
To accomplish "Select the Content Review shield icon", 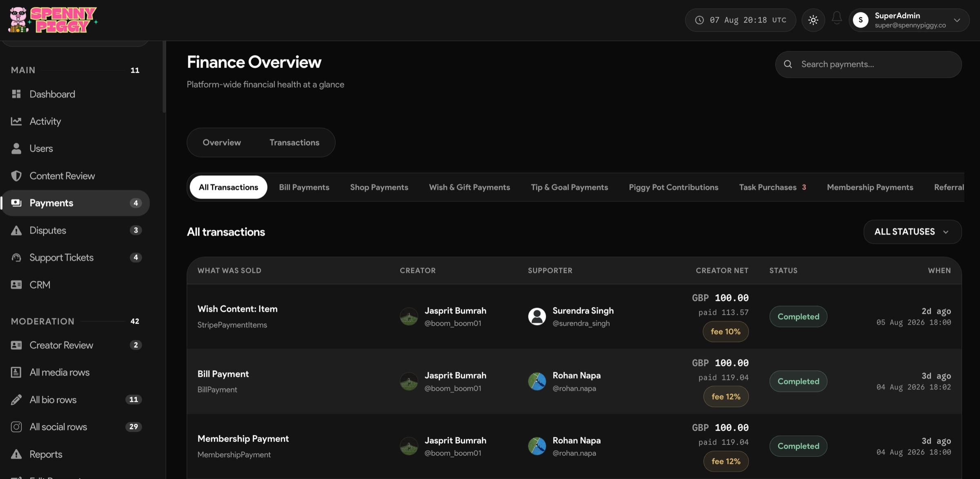I will coord(16,176).
